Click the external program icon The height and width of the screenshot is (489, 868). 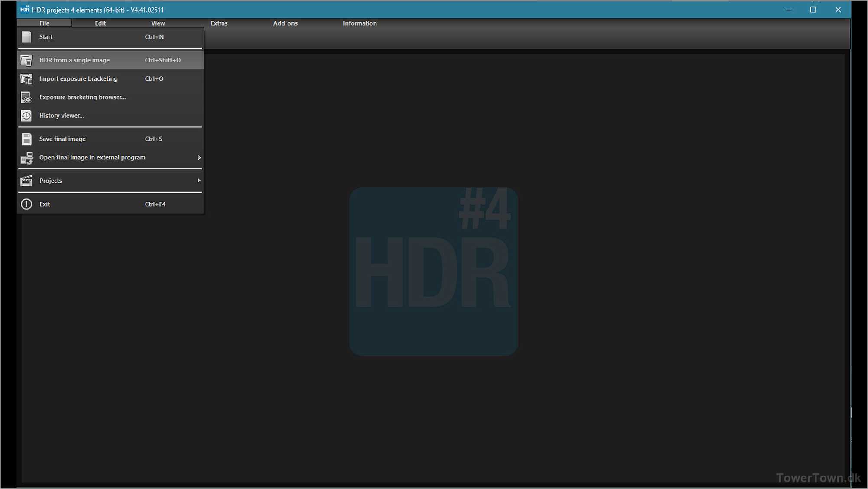click(x=26, y=158)
